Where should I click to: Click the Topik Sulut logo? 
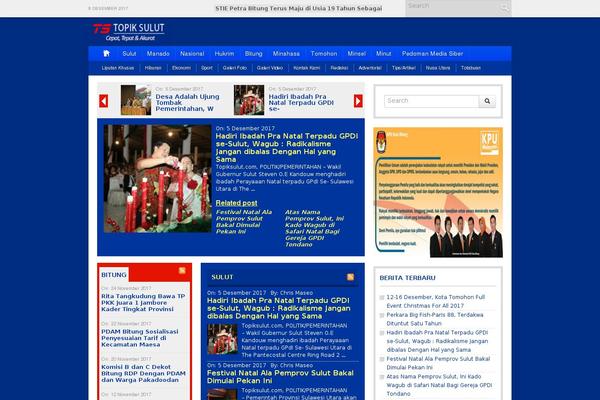[x=129, y=32]
